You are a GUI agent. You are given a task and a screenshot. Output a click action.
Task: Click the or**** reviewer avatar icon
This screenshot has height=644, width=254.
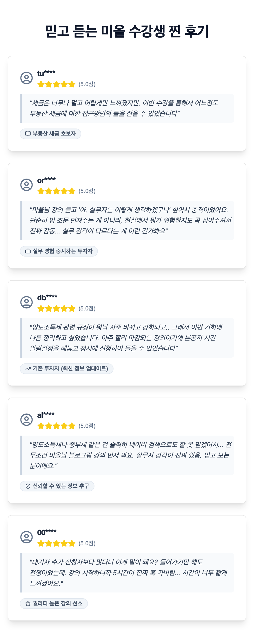(x=27, y=185)
